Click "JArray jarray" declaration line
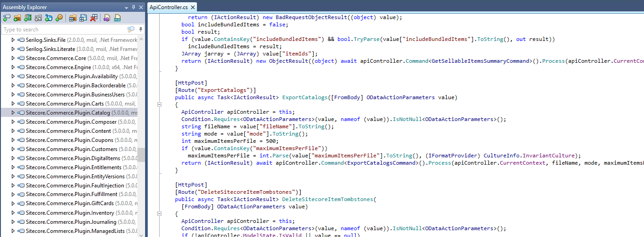Viewport: 644px width, 237px height. coord(249,54)
